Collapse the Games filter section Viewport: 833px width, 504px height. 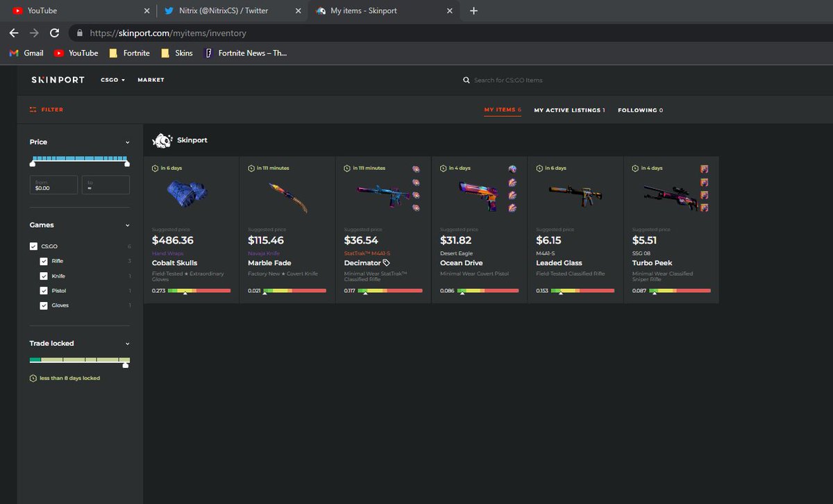tap(127, 226)
